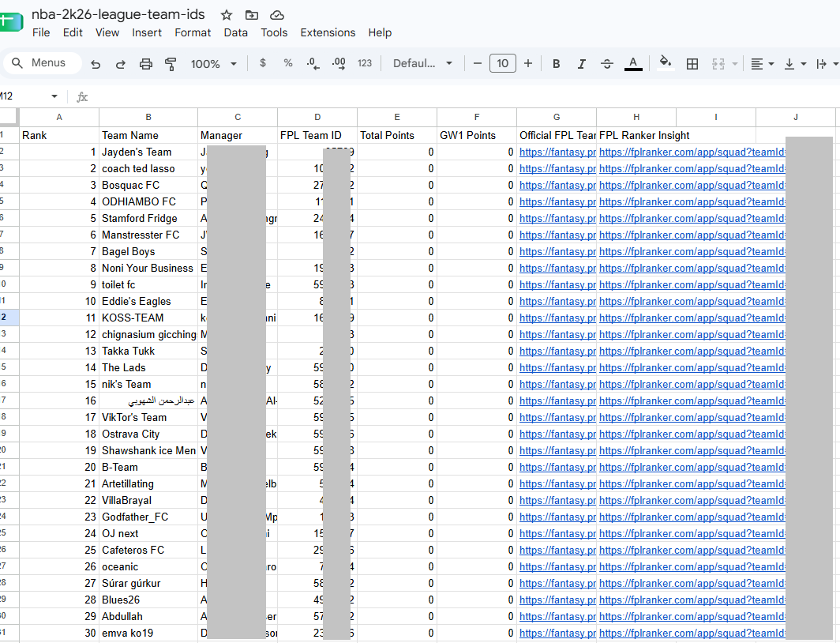This screenshot has width=840, height=643.
Task: Toggle italic formatting
Action: 582,64
